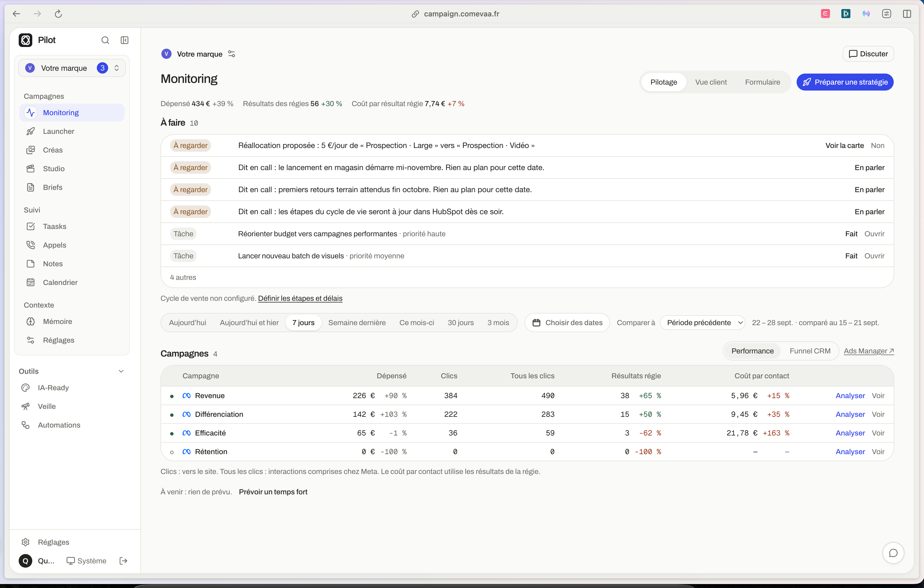Image resolution: width=924 pixels, height=588 pixels.
Task: Open Notes in the sidebar
Action: [72, 264]
